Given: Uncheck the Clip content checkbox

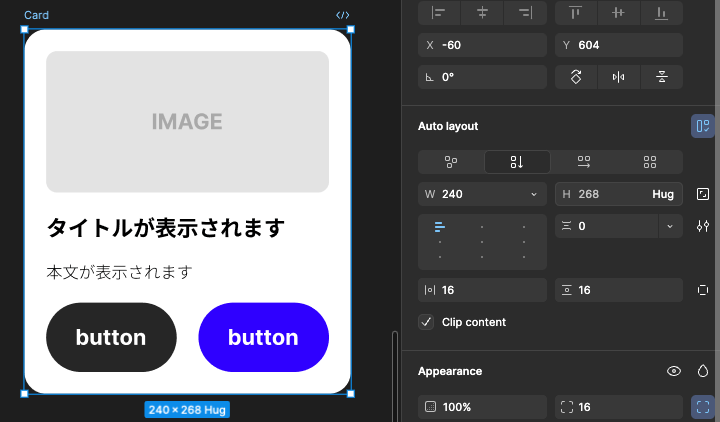Looking at the screenshot, I should coord(426,322).
